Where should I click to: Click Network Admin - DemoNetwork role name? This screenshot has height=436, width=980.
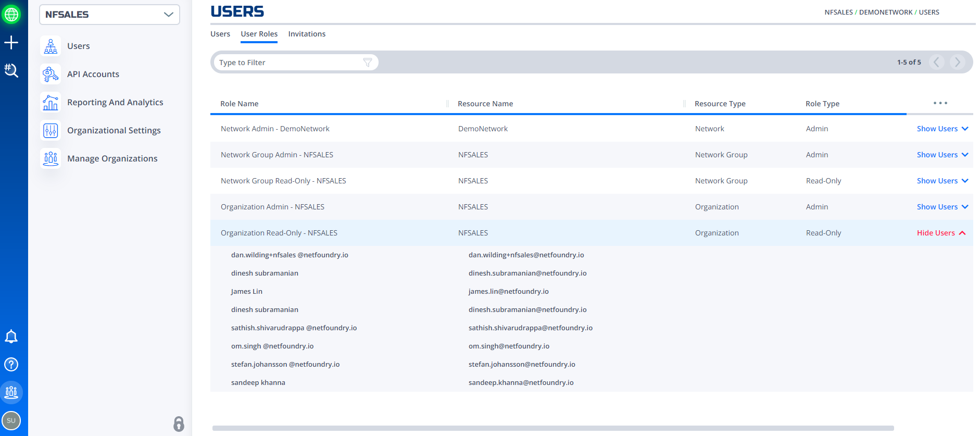[x=275, y=129]
